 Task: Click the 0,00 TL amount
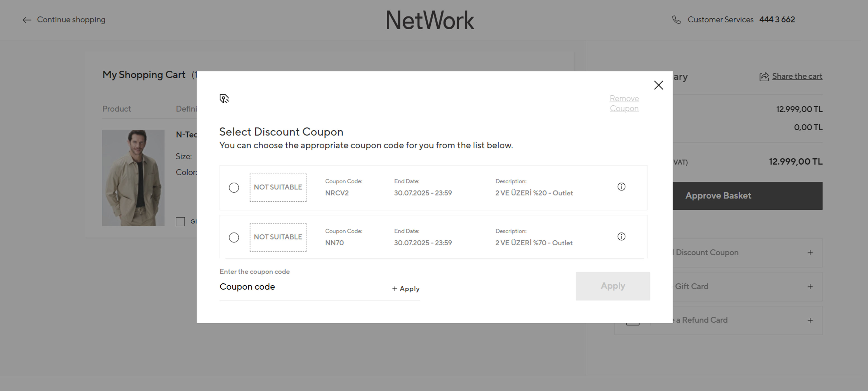click(808, 127)
